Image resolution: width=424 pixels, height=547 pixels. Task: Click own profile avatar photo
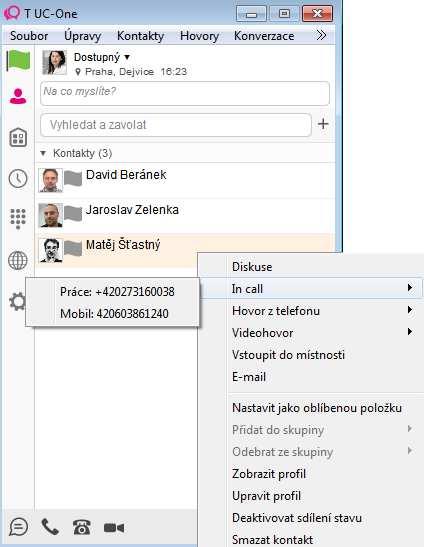(54, 62)
